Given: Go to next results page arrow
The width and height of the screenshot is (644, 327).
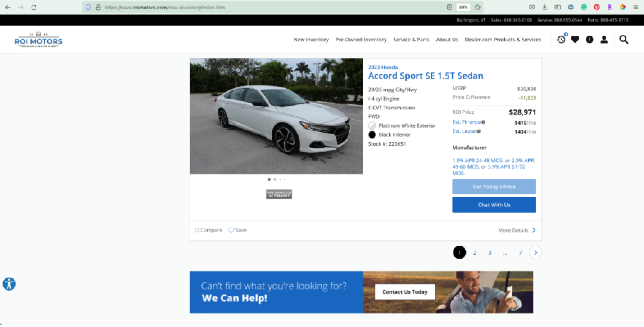Looking at the screenshot, I should pos(535,252).
